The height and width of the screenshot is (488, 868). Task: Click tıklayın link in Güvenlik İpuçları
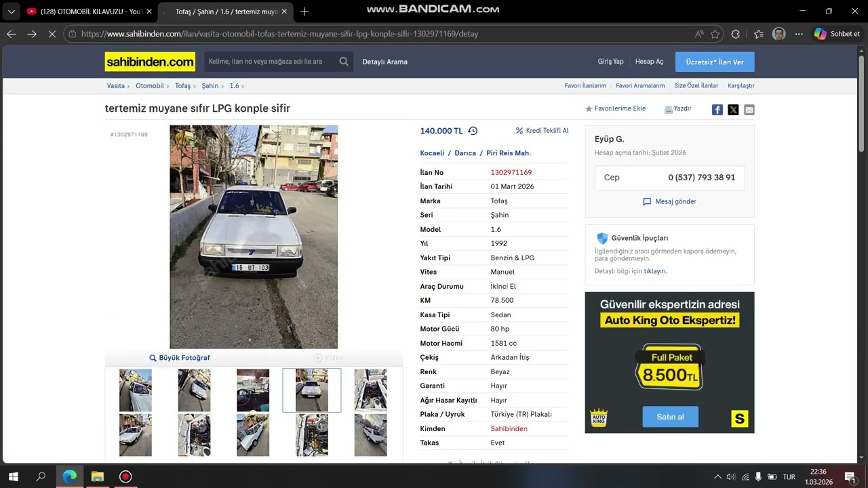click(655, 271)
